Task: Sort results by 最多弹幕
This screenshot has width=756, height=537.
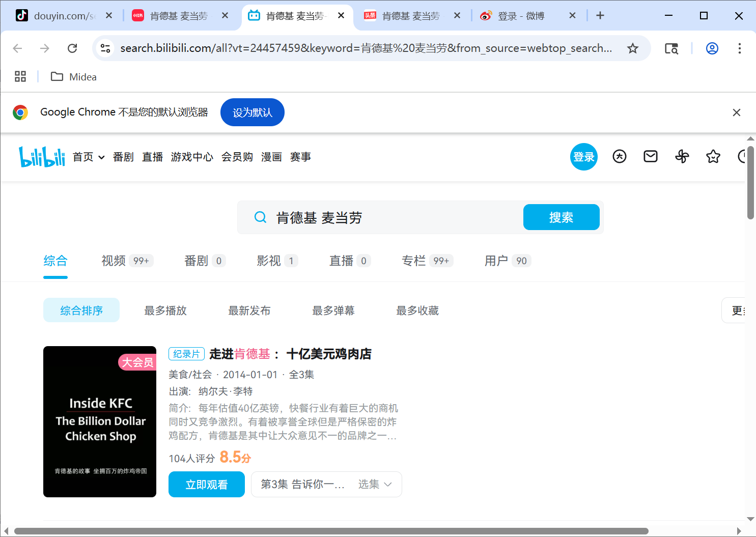Action: point(333,310)
